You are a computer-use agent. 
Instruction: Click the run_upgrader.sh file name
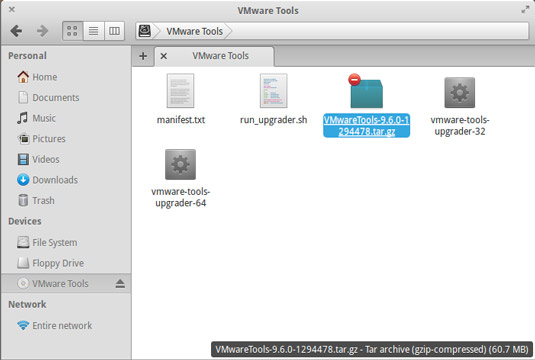coord(274,120)
